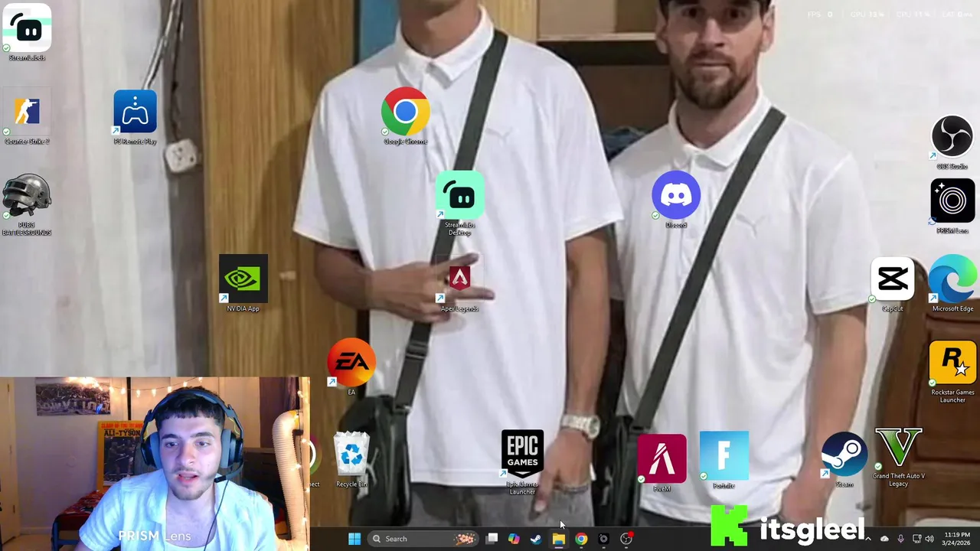The image size is (980, 551).
Task: Click the microphone tray icon
Action: click(x=900, y=539)
